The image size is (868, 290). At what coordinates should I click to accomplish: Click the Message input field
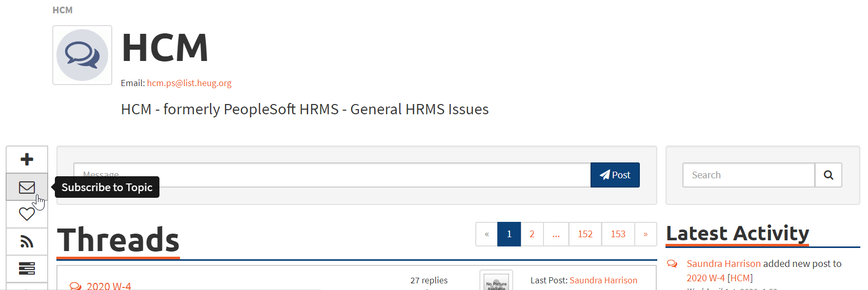point(332,175)
